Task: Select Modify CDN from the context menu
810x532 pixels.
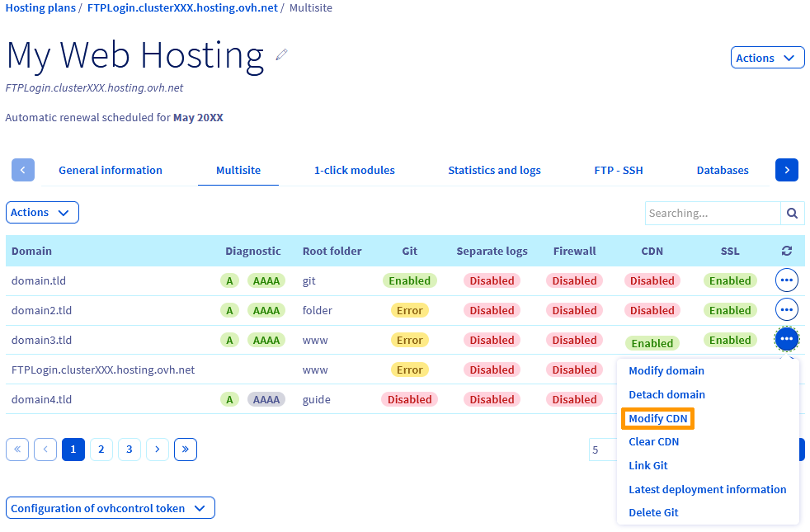Action: coord(657,419)
